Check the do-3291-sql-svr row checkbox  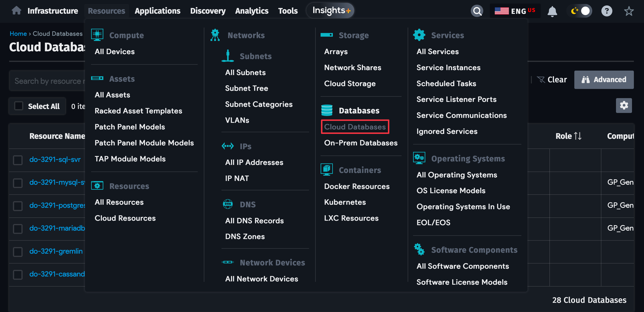click(17, 160)
